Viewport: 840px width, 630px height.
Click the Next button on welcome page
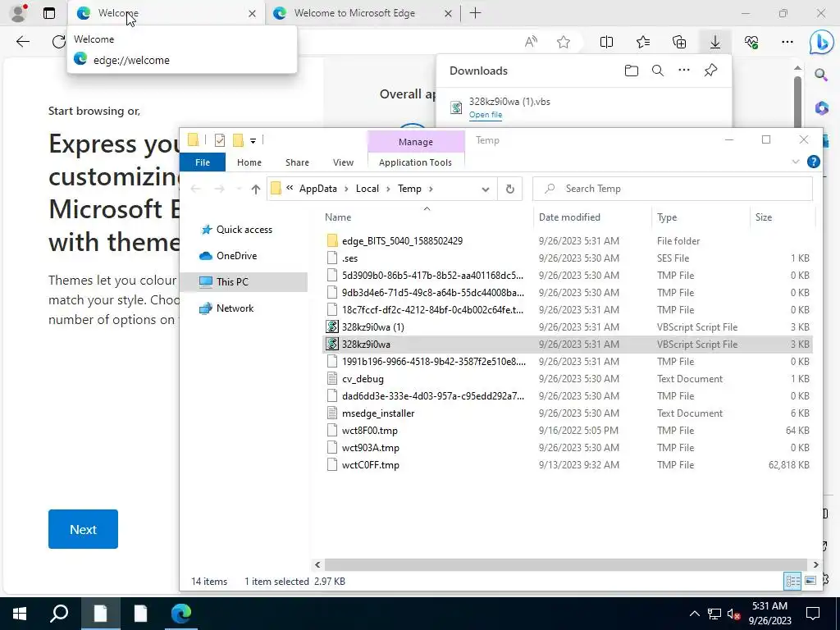pyautogui.click(x=83, y=529)
